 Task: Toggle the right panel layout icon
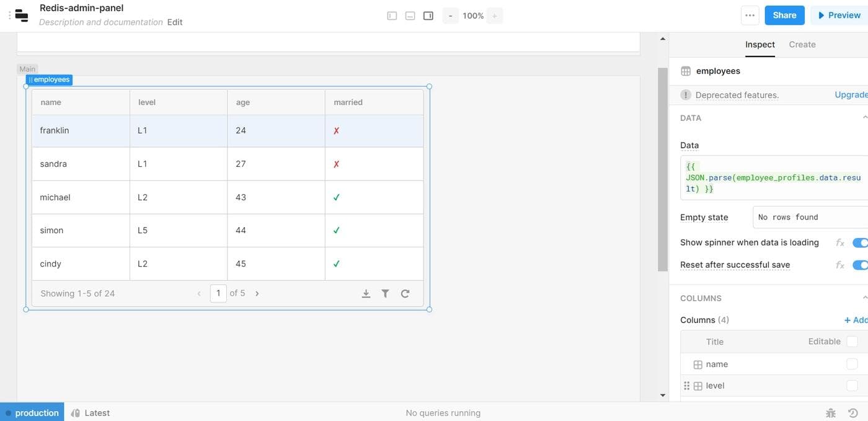tap(428, 16)
